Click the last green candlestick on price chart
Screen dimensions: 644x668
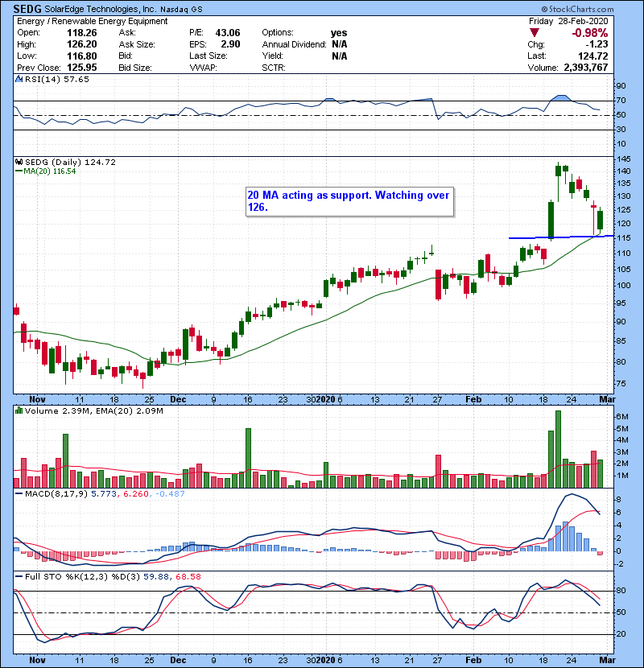pyautogui.click(x=601, y=221)
